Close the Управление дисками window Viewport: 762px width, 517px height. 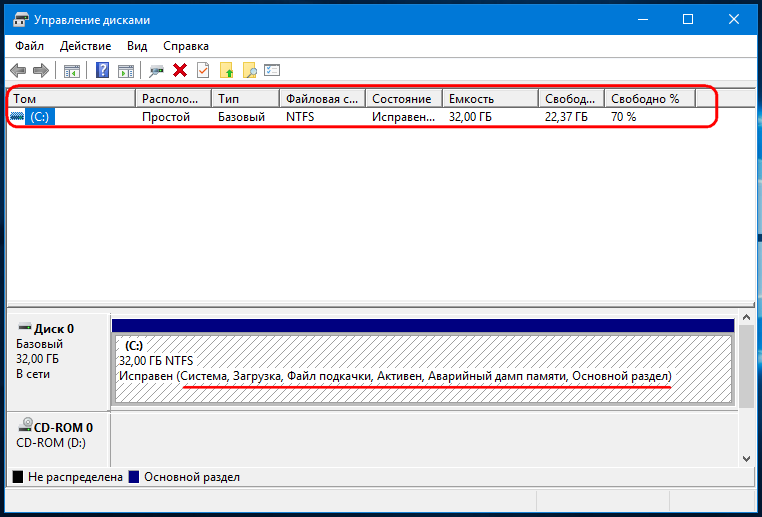(733, 20)
